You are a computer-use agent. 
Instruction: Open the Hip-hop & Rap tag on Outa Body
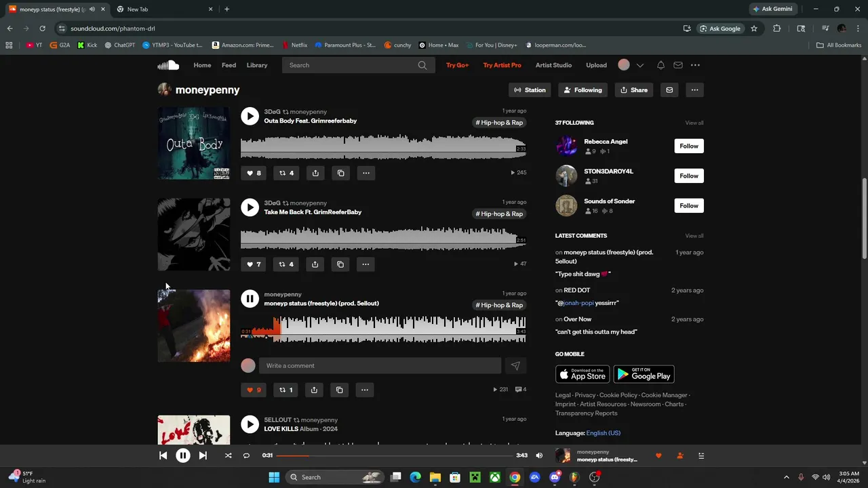(x=499, y=123)
